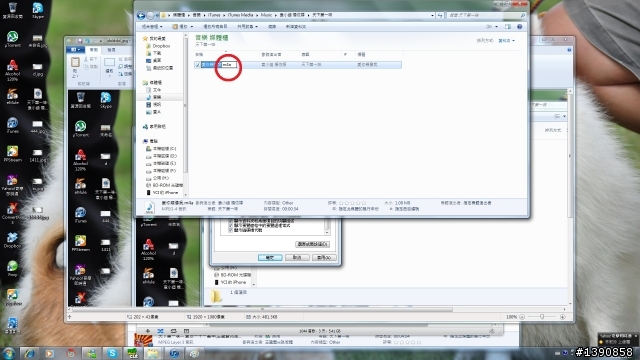
Task: Open BD-ROM drive in the sidebar
Action: click(164, 185)
